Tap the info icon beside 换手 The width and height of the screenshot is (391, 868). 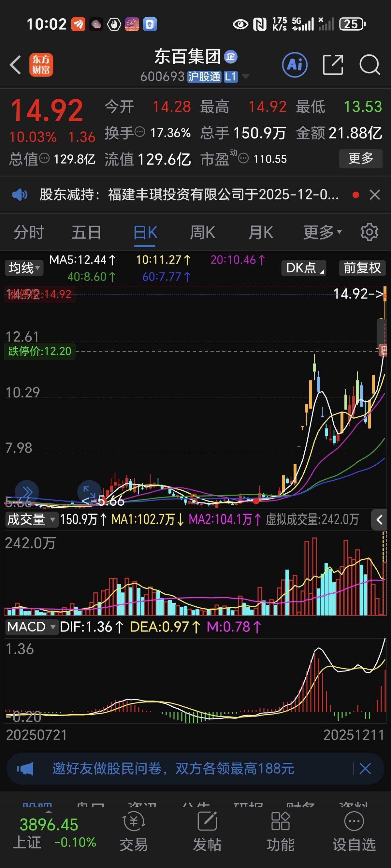[140, 132]
